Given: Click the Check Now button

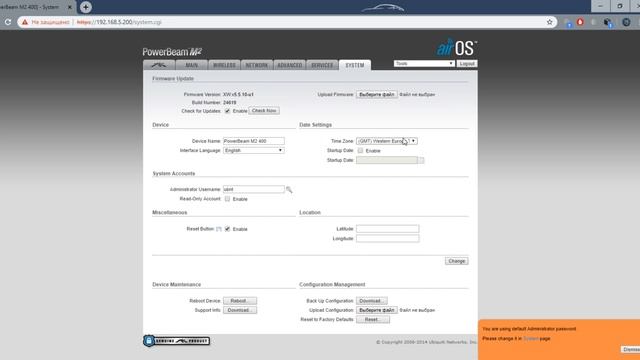Looking at the screenshot, I should pyautogui.click(x=264, y=111).
